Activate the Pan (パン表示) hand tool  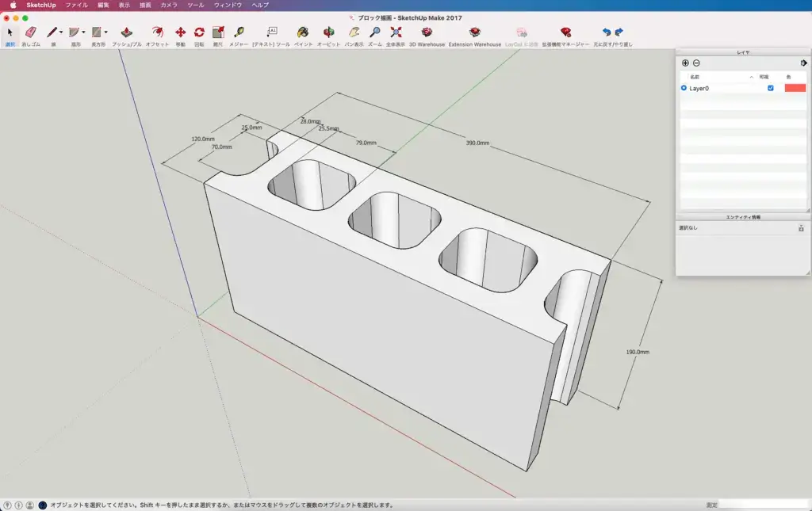(354, 32)
